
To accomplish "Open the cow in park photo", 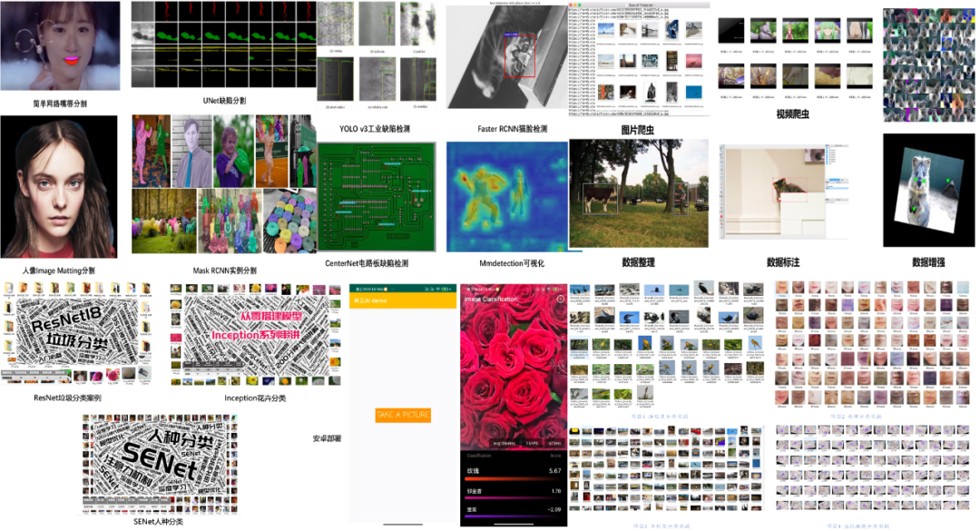I will point(639,194).
